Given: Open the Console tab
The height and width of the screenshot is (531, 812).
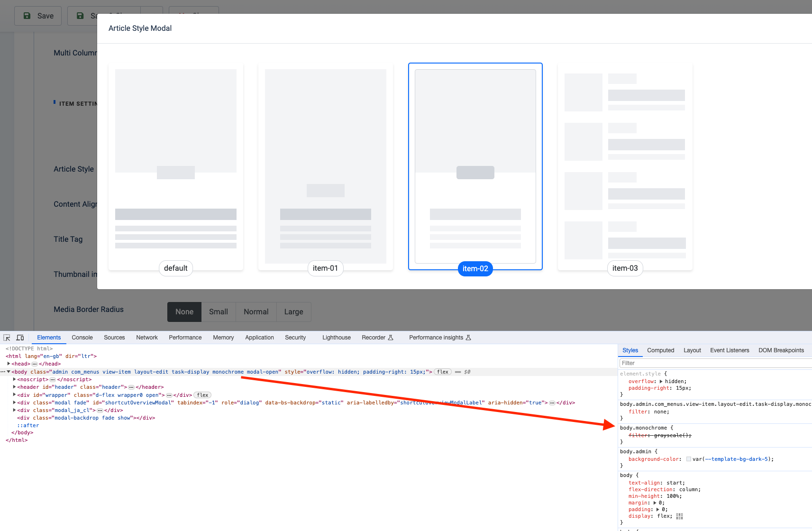Looking at the screenshot, I should pos(82,338).
